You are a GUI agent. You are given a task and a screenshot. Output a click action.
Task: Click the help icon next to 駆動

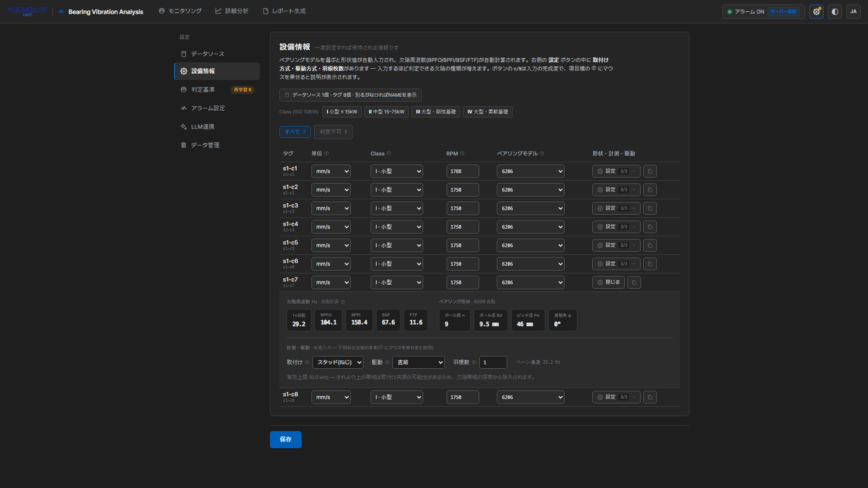pyautogui.click(x=387, y=362)
